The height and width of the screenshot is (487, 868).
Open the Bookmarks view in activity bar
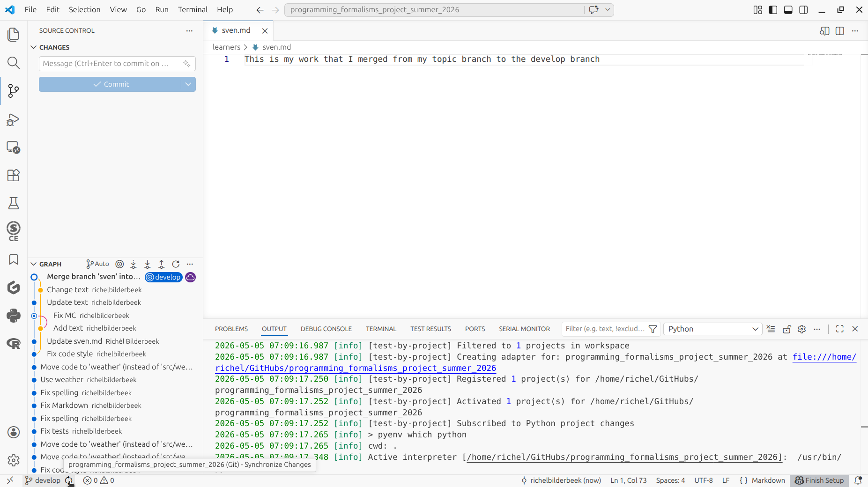coord(14,259)
